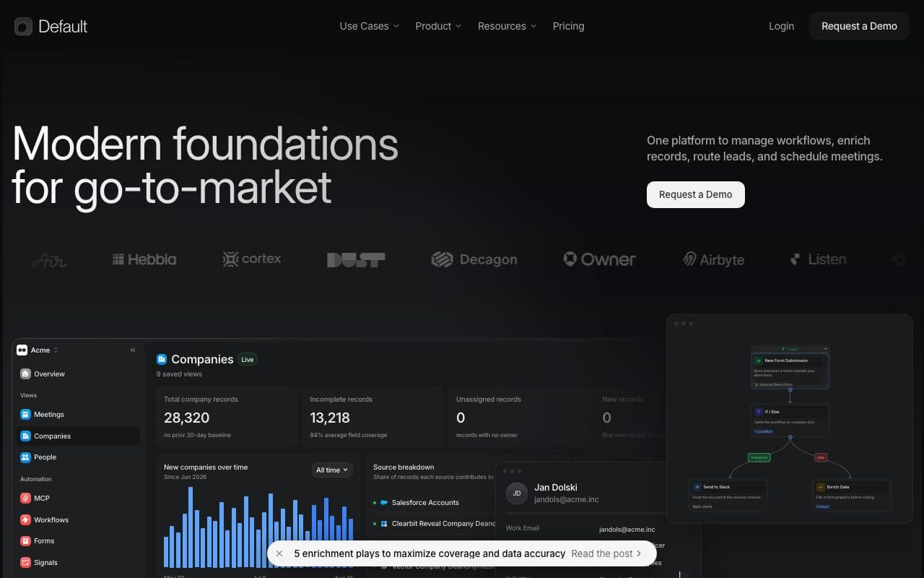Viewport: 924px width, 578px height.
Task: Click the Read the post link
Action: tap(606, 553)
